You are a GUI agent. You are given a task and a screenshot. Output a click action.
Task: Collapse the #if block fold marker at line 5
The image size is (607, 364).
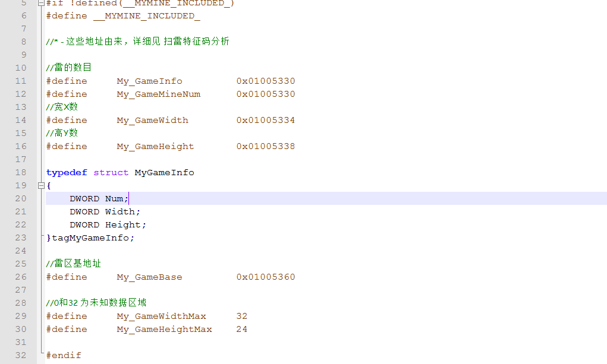coord(40,3)
